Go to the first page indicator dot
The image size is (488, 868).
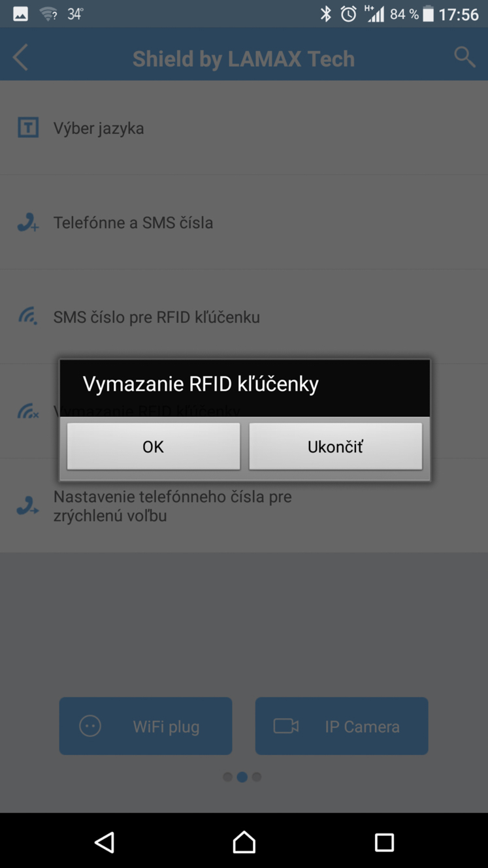[227, 777]
